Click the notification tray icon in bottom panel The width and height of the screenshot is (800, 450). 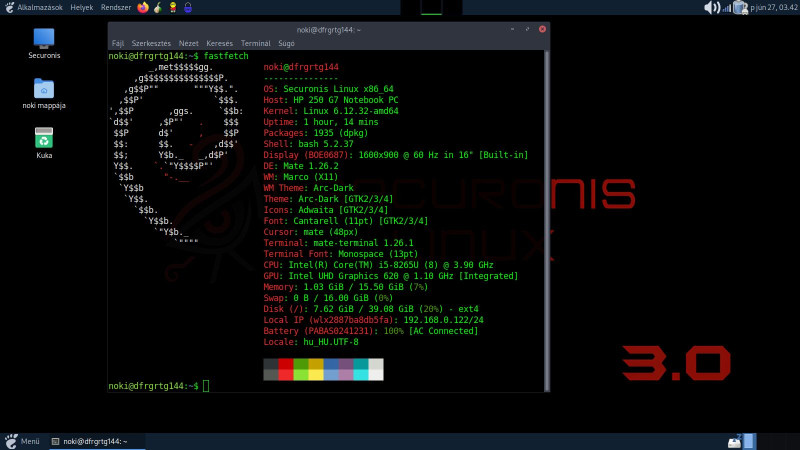coord(735,441)
